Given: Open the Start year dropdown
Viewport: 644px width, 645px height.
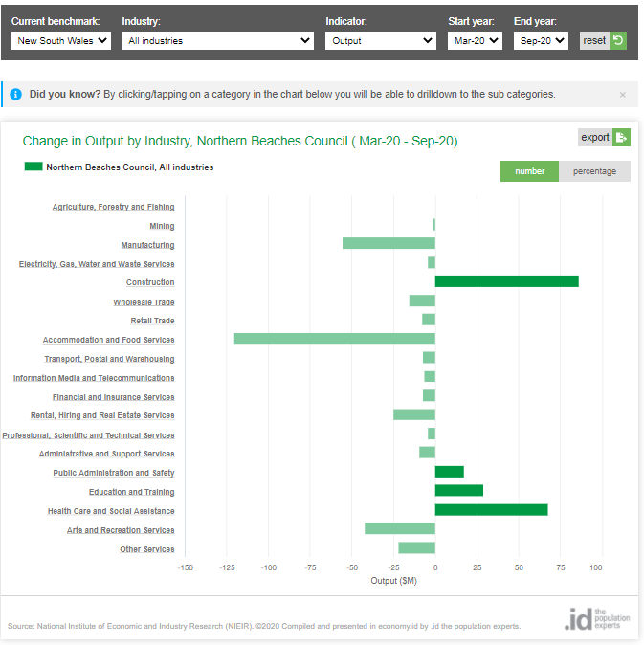Looking at the screenshot, I should [475, 40].
